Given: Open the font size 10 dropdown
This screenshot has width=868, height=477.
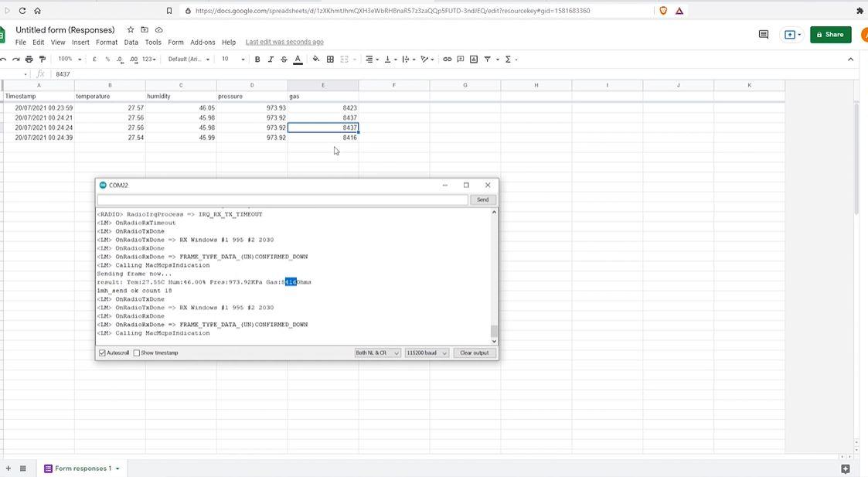Looking at the screenshot, I should pyautogui.click(x=233, y=60).
